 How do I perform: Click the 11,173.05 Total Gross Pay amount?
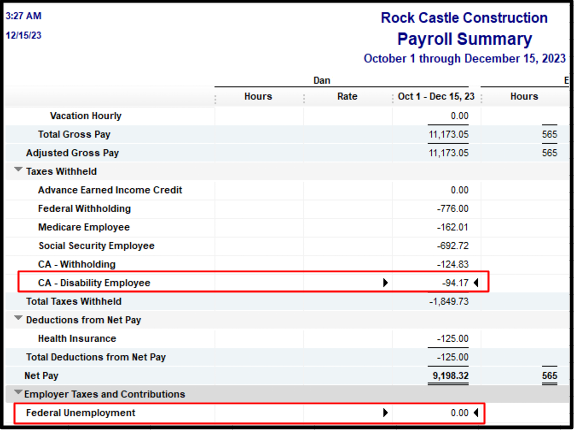448,135
